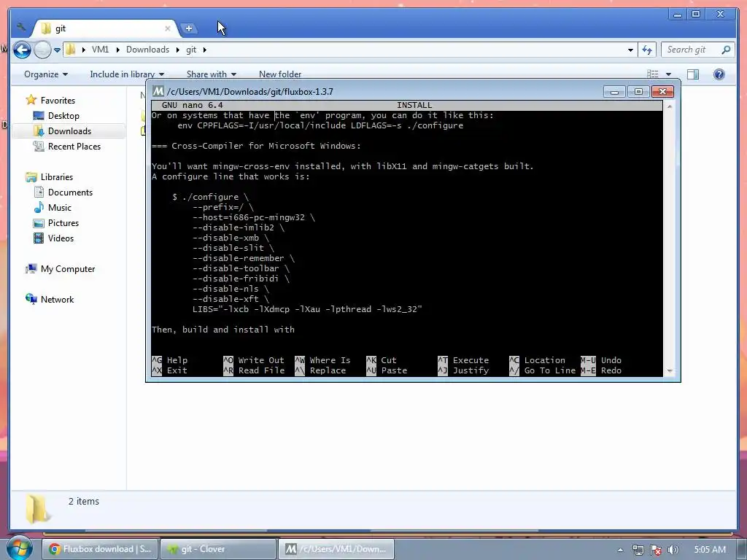Select Libraries in navigation pane
This screenshot has height=560, width=747.
tap(57, 177)
